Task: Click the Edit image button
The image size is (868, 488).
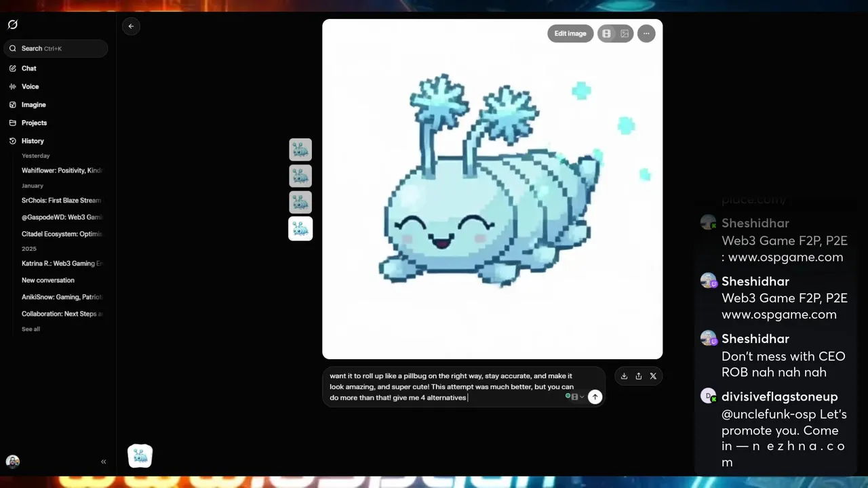Action: (570, 34)
